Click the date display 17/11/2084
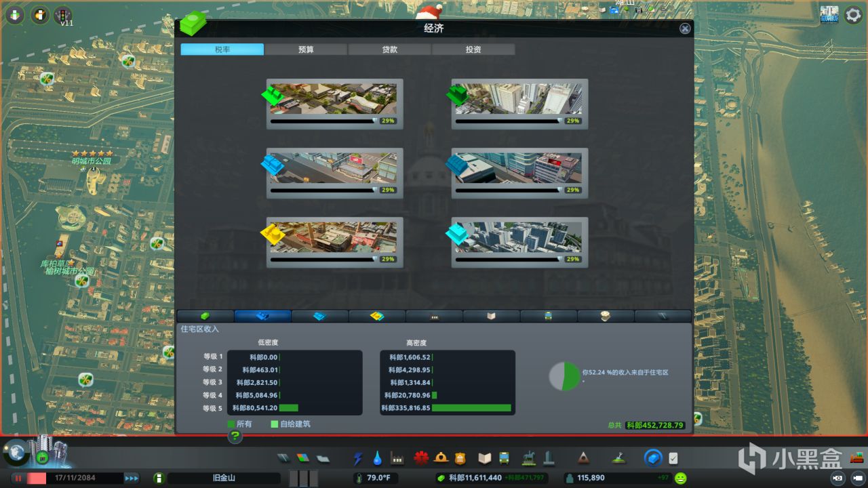Viewport: 868px width, 488px height. click(74, 478)
